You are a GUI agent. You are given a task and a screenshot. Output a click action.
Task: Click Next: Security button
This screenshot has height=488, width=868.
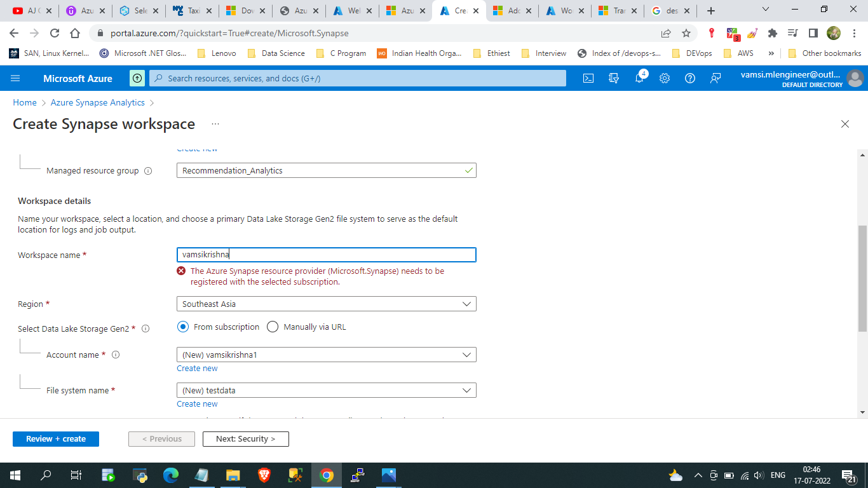[246, 439]
